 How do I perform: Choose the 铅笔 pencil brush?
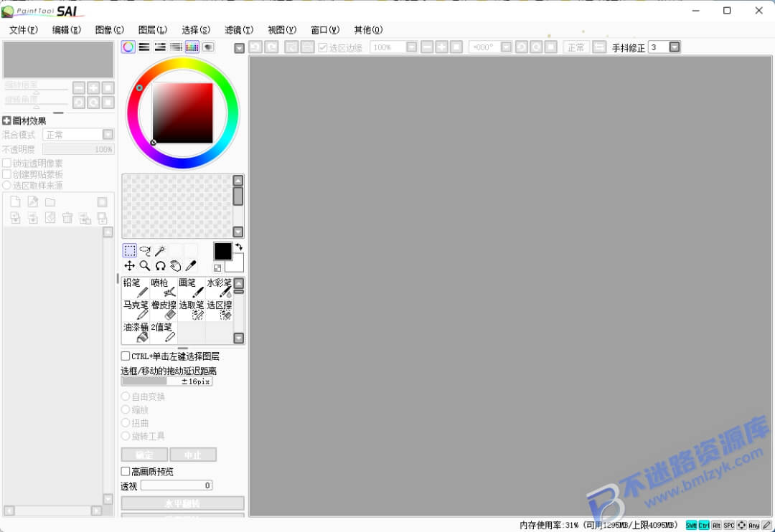point(136,288)
